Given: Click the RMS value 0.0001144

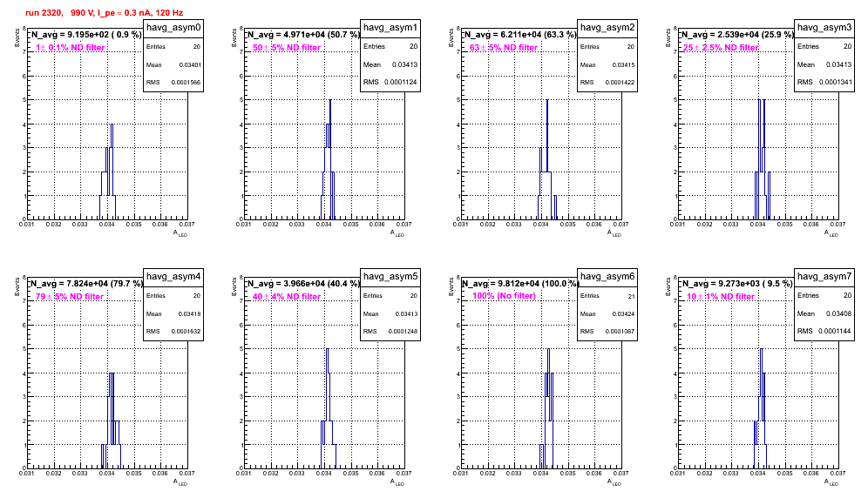Looking at the screenshot, I should [x=836, y=331].
